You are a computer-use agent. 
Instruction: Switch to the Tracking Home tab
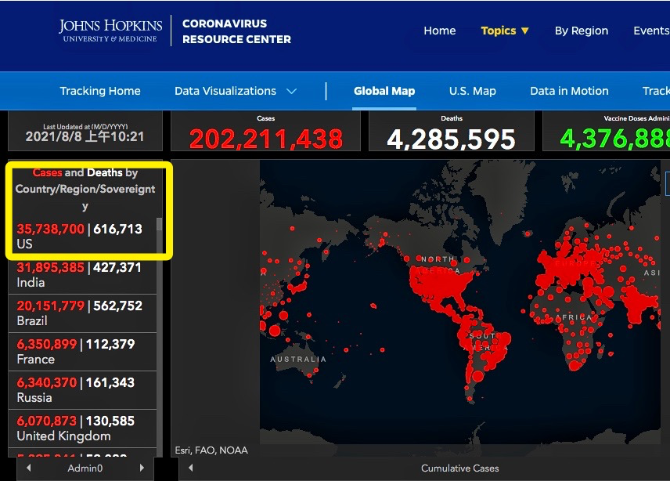[x=100, y=91]
